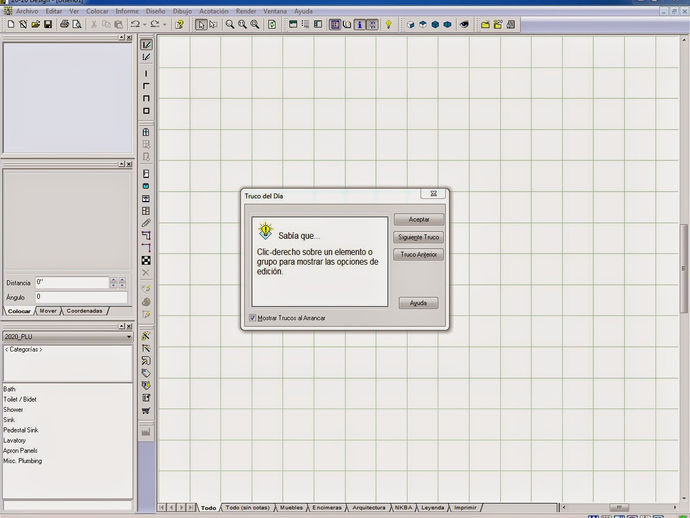Image resolution: width=690 pixels, height=518 pixels.
Task: Click the Distancia spinner arrows
Action: (x=118, y=282)
